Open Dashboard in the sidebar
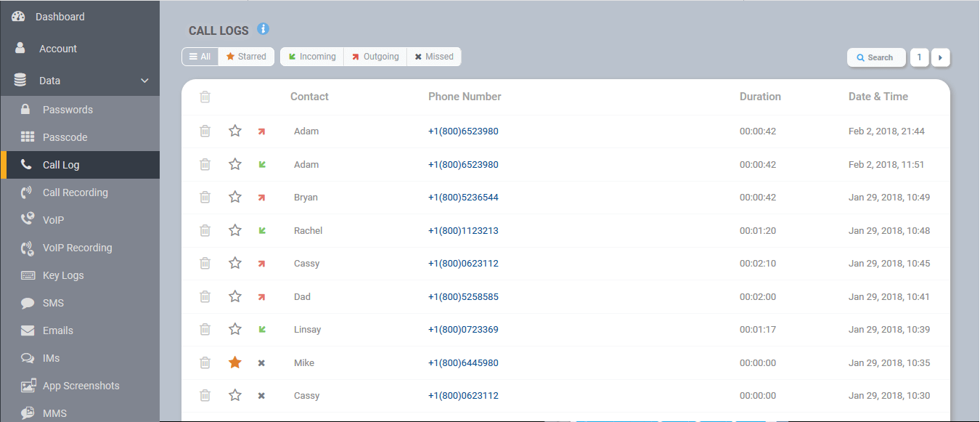Screen dimensions: 980x422 (x=60, y=17)
